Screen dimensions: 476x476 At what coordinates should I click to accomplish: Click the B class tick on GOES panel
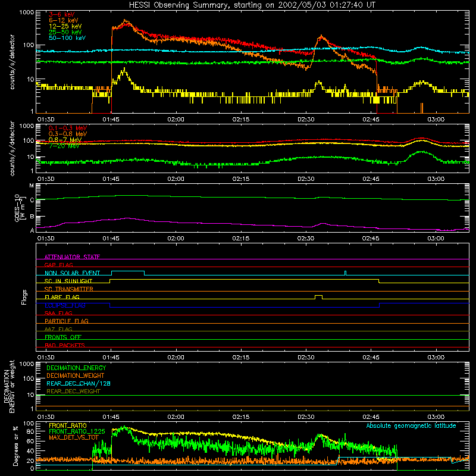coord(32,217)
